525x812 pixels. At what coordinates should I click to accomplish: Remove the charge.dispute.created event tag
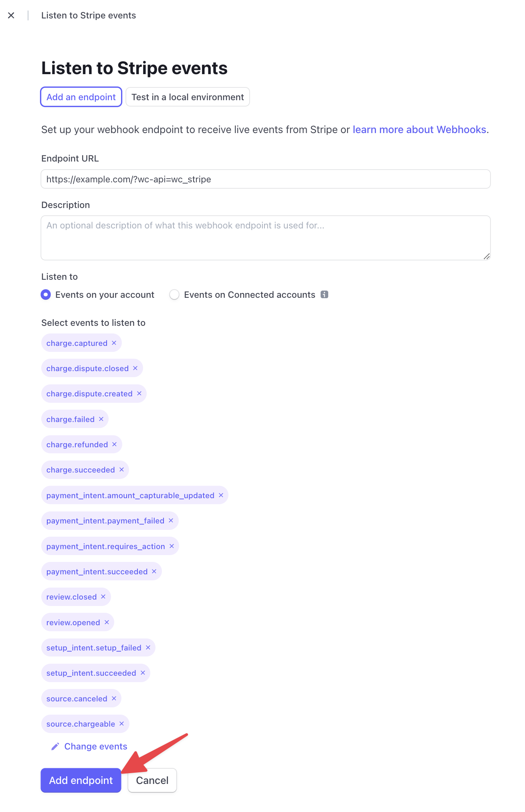(x=139, y=393)
